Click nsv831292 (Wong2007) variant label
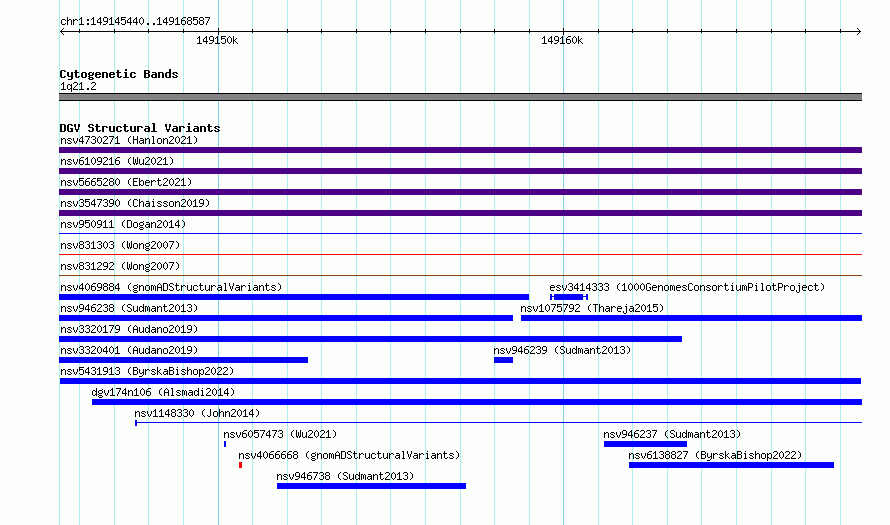The height and width of the screenshot is (525, 890). pos(120,266)
